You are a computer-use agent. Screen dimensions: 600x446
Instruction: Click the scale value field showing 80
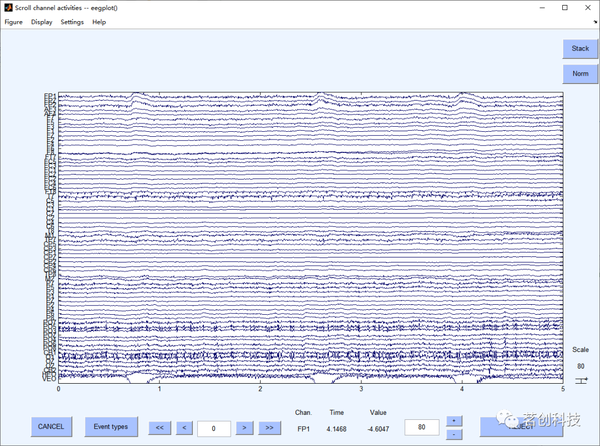point(421,428)
